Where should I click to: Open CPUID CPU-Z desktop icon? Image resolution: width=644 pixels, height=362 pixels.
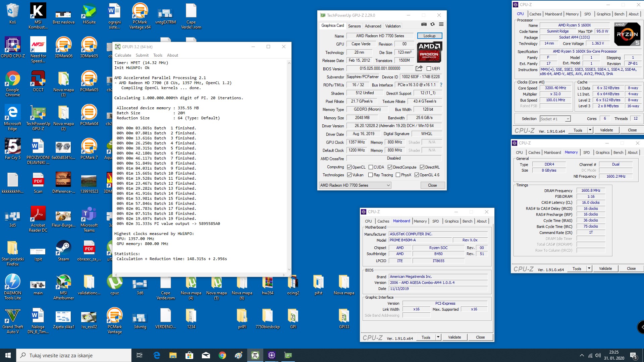13,48
